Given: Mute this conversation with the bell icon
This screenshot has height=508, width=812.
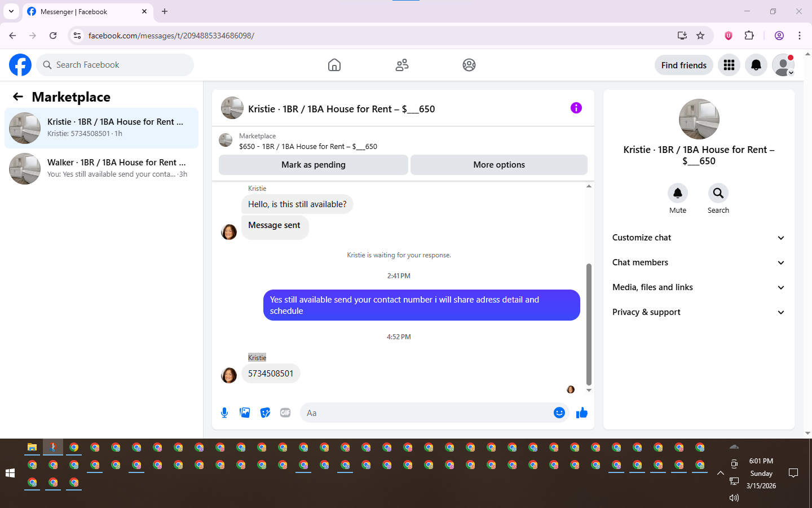Looking at the screenshot, I should (678, 193).
